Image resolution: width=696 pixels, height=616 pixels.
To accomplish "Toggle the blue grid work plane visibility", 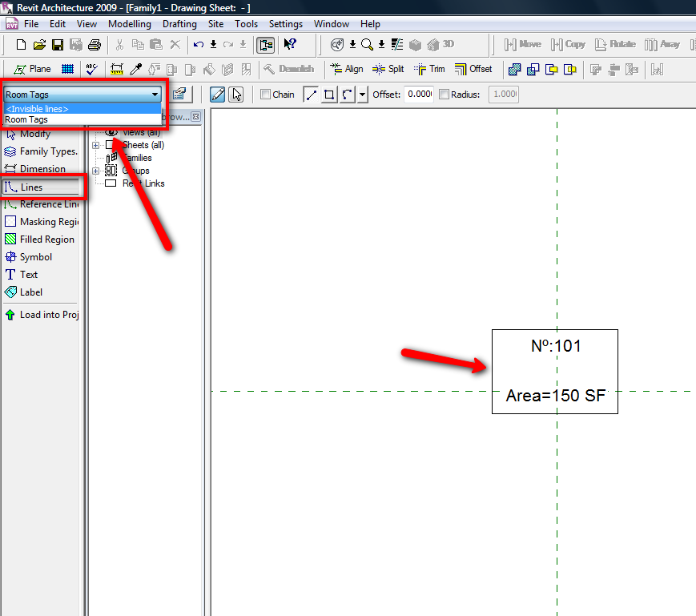I will (x=67, y=69).
